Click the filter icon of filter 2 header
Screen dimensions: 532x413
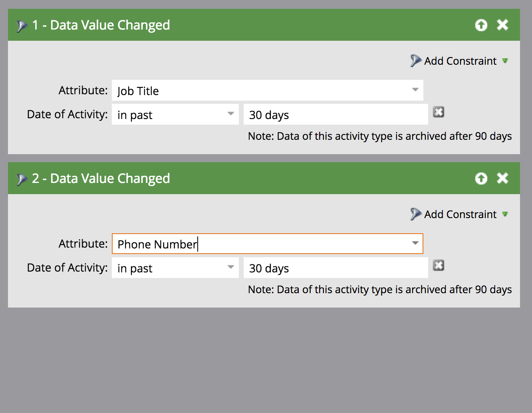(x=22, y=179)
